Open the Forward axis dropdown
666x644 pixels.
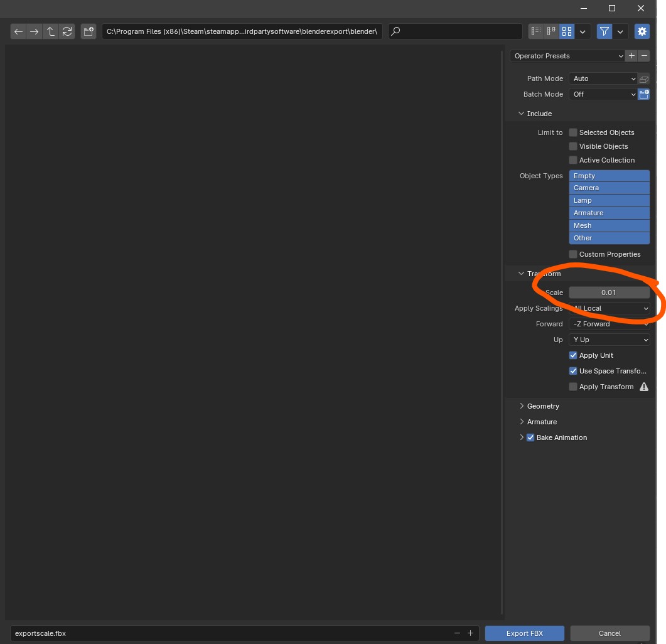point(609,324)
